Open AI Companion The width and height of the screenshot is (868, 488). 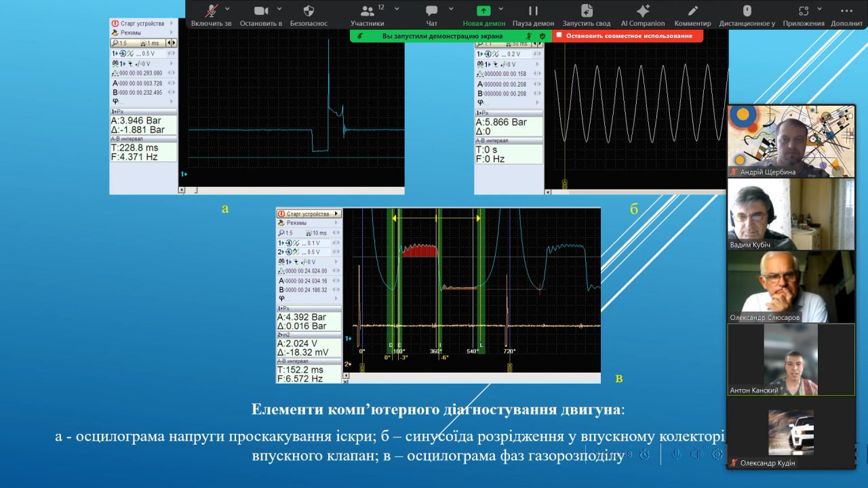pos(643,12)
